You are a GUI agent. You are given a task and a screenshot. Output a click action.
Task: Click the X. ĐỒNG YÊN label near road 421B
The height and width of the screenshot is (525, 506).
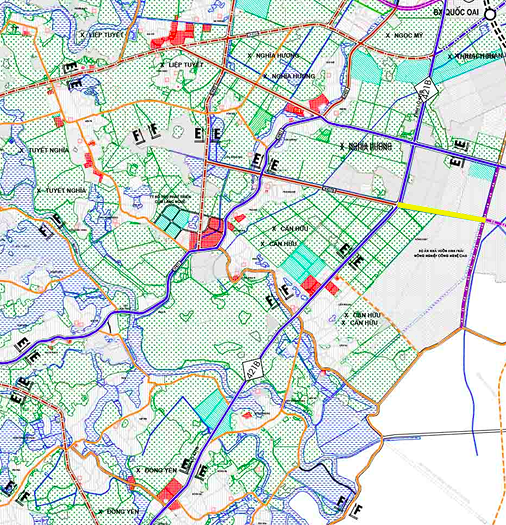tap(156, 470)
